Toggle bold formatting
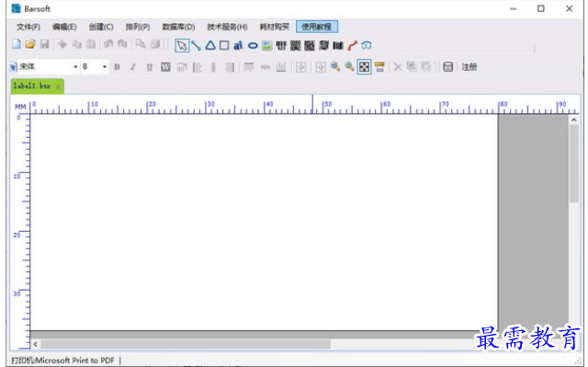Image resolution: width=588 pixels, height=367 pixels. click(117, 67)
